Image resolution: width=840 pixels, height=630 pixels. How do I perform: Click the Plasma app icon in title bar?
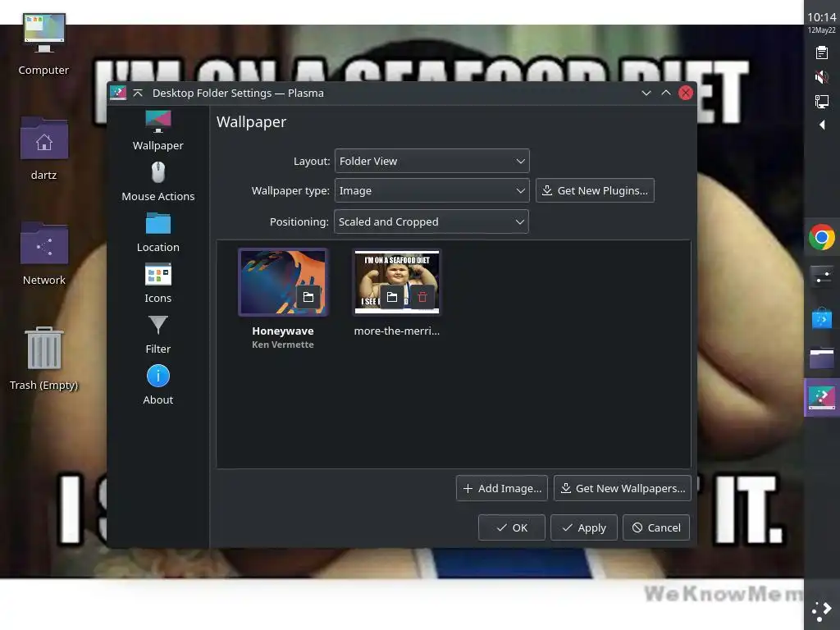[118, 93]
